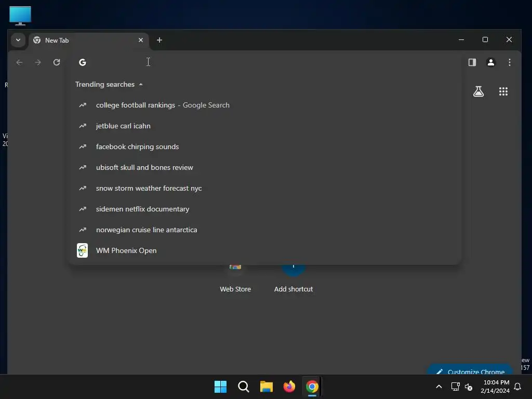Open network status tray icon
This screenshot has width=532, height=399.
pyautogui.click(x=455, y=387)
